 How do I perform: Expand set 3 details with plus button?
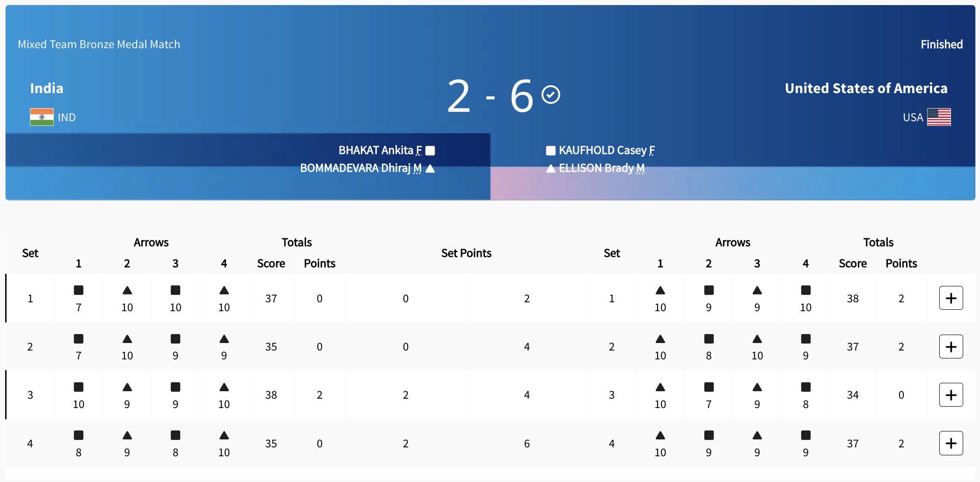click(x=951, y=395)
